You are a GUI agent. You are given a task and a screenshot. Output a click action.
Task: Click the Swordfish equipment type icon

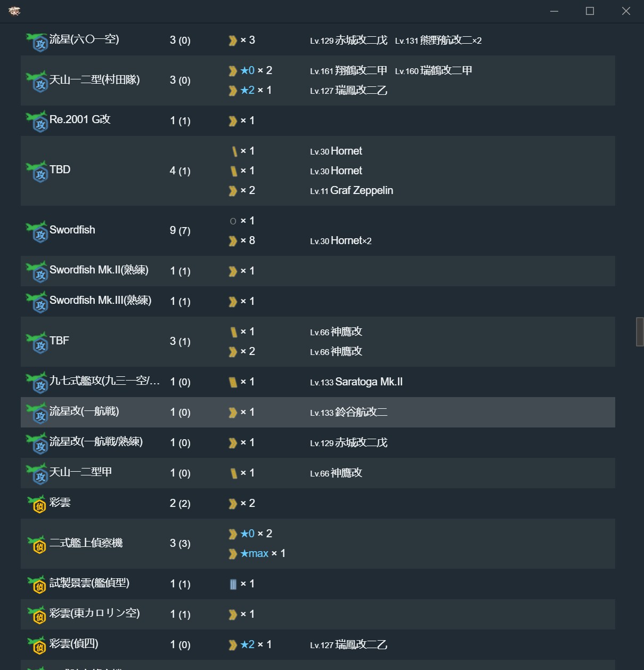37,232
